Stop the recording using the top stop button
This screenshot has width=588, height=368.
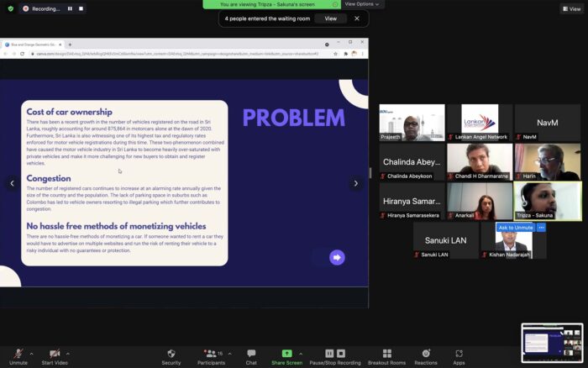82,8
